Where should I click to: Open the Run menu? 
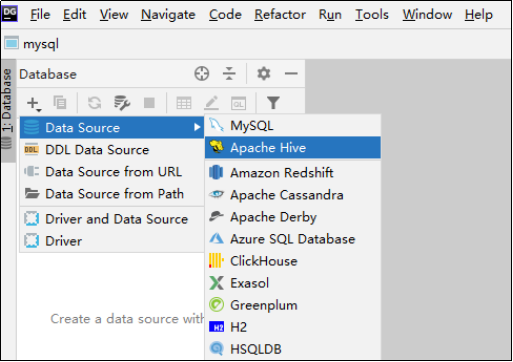click(x=330, y=14)
